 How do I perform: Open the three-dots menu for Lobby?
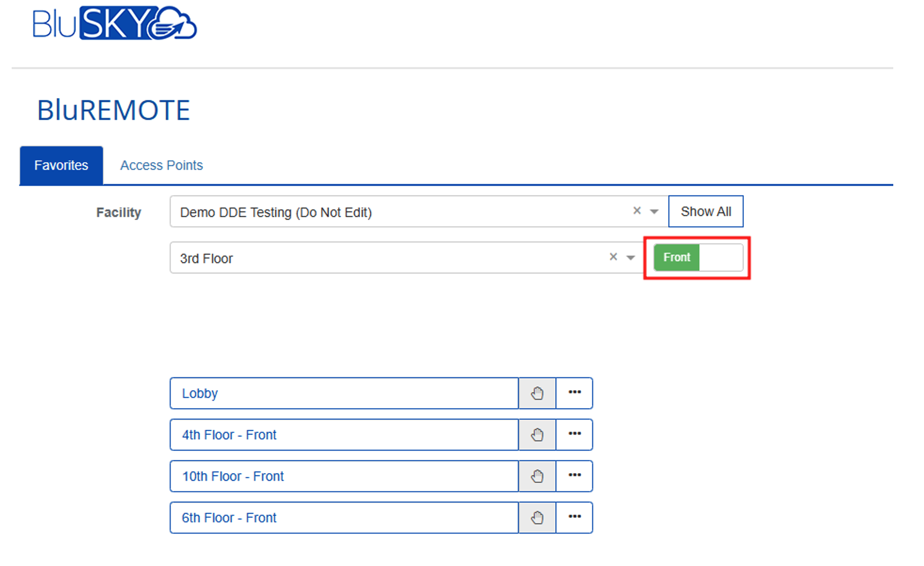[x=574, y=393]
